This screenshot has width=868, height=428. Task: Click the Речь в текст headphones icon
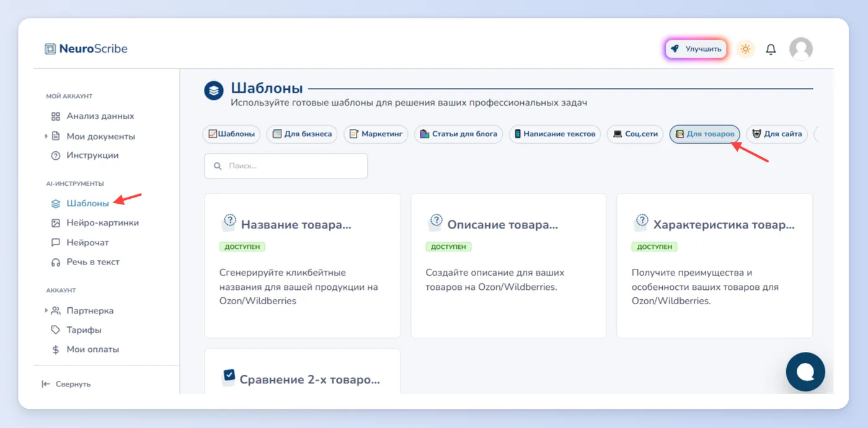pos(56,262)
